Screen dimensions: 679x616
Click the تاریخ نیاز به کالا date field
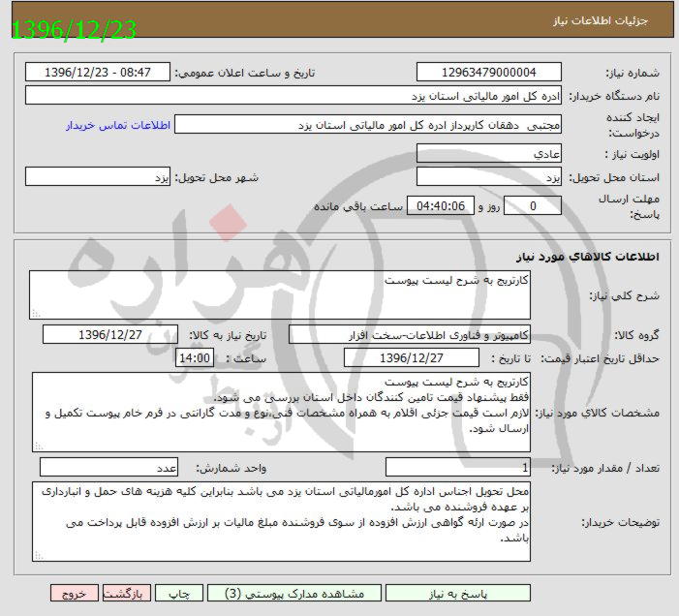pos(110,334)
